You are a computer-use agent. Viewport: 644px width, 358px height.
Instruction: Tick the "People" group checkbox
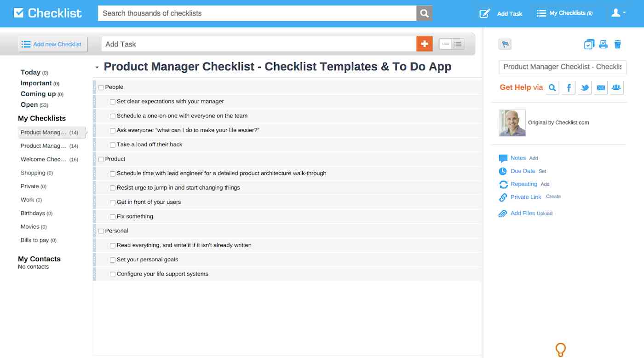pos(101,87)
